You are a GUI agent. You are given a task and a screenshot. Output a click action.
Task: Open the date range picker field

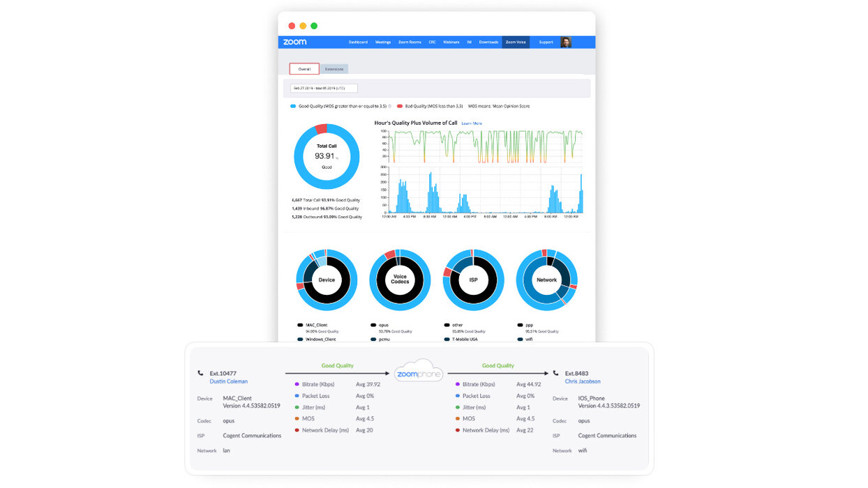324,89
